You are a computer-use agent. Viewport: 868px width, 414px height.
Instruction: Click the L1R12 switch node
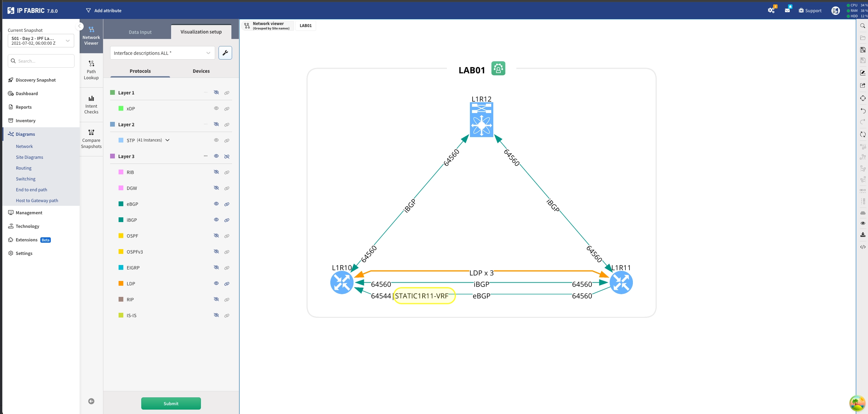coord(481,120)
